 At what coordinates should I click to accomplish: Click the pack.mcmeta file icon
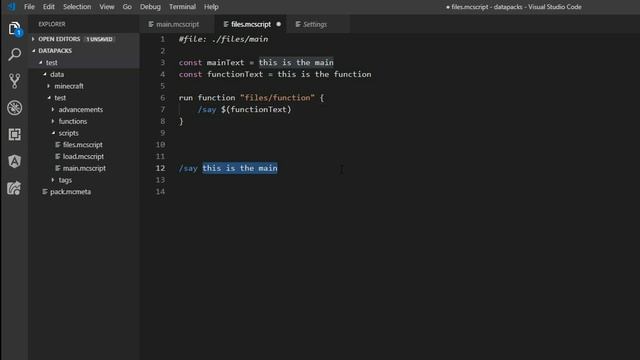(x=45, y=191)
